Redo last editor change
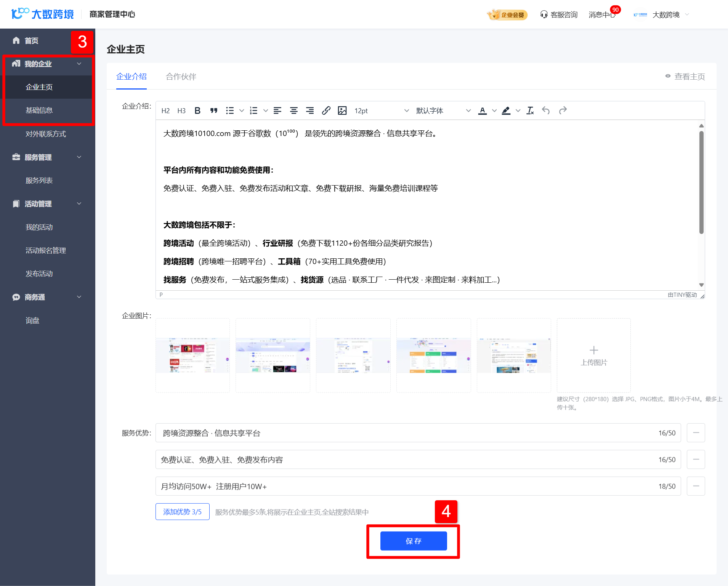Viewport: 728px width, 586px height. pyautogui.click(x=563, y=111)
